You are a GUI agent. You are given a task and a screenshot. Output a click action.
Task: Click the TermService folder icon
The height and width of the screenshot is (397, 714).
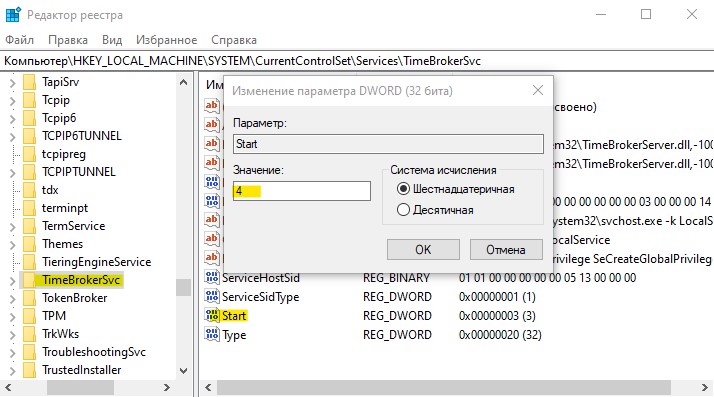point(29,226)
